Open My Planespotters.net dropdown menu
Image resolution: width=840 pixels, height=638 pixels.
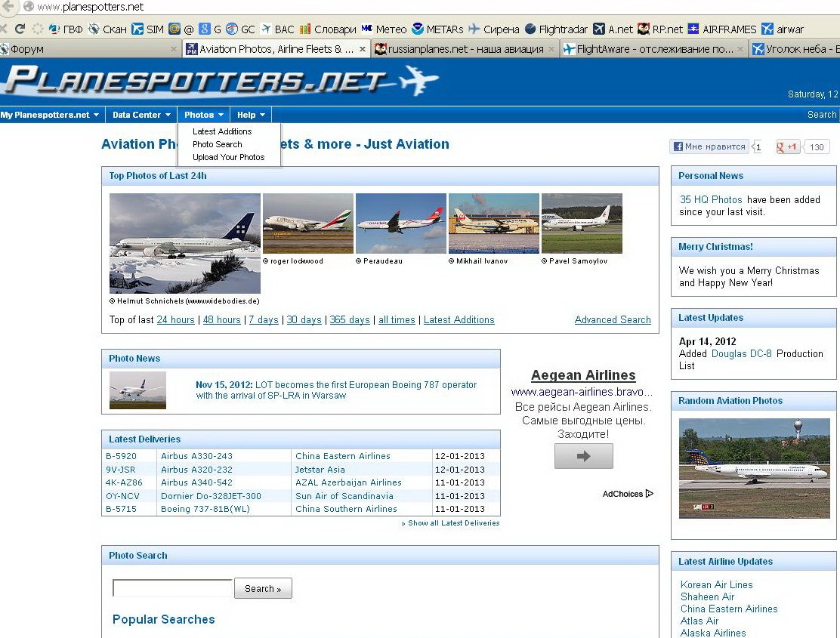pos(50,115)
